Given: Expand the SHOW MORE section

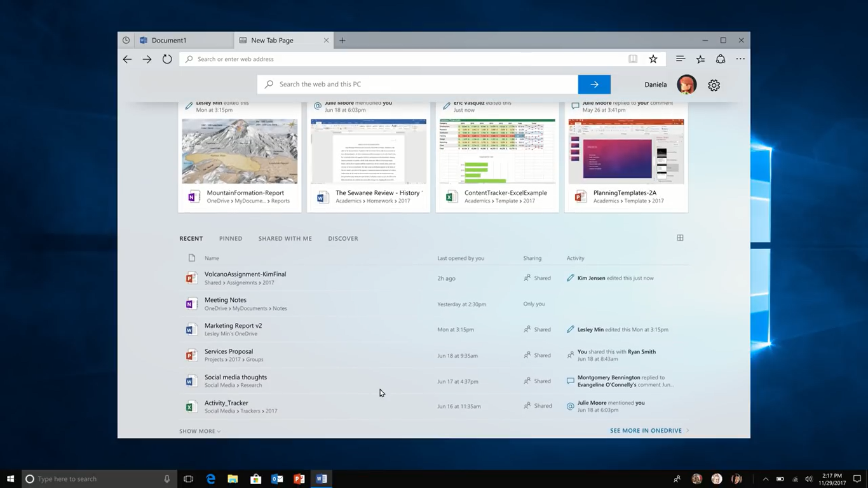Looking at the screenshot, I should pos(199,431).
